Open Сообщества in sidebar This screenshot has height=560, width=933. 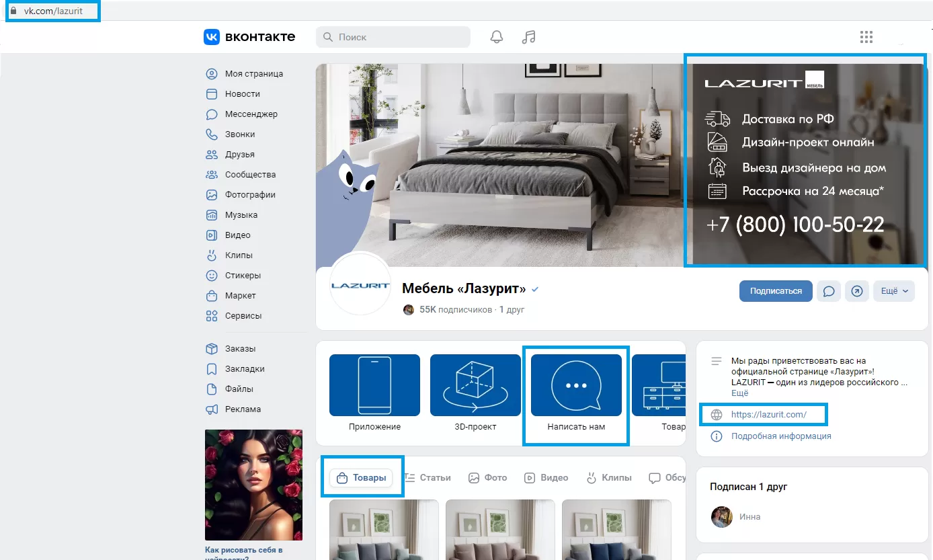pyautogui.click(x=250, y=175)
